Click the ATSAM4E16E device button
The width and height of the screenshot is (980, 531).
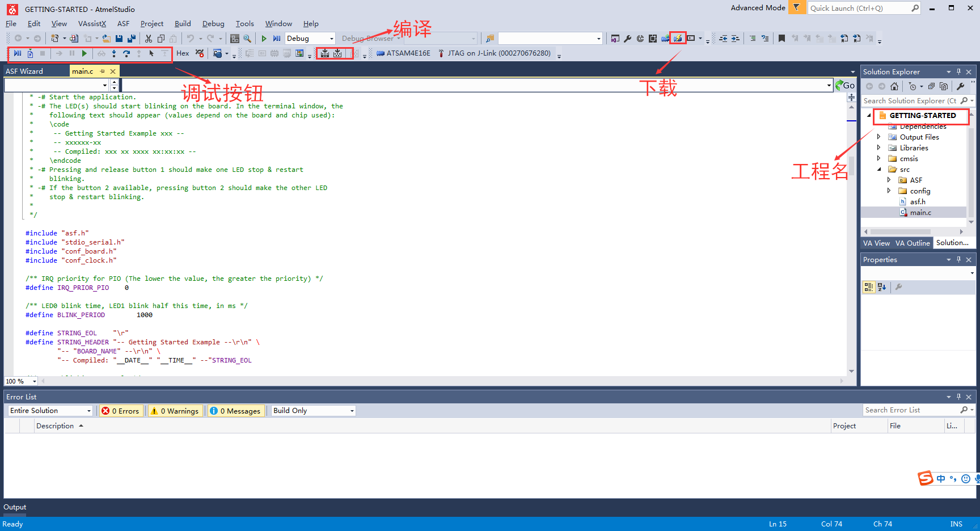[403, 53]
